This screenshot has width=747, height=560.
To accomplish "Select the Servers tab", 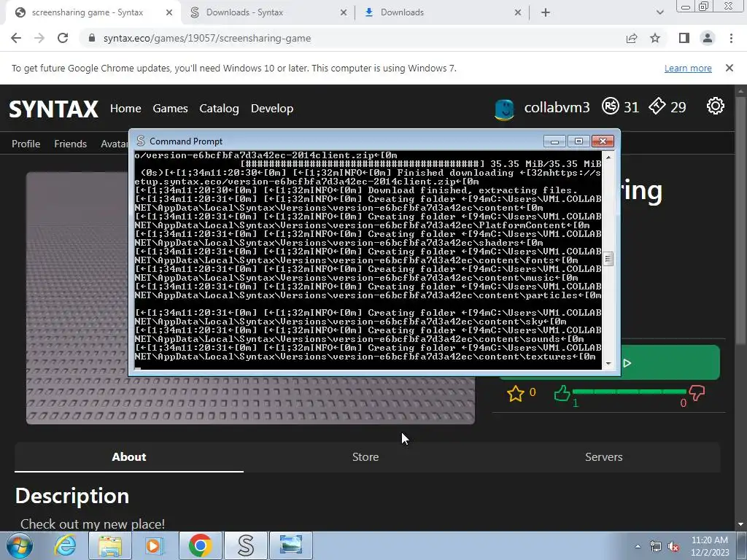I will [x=603, y=457].
